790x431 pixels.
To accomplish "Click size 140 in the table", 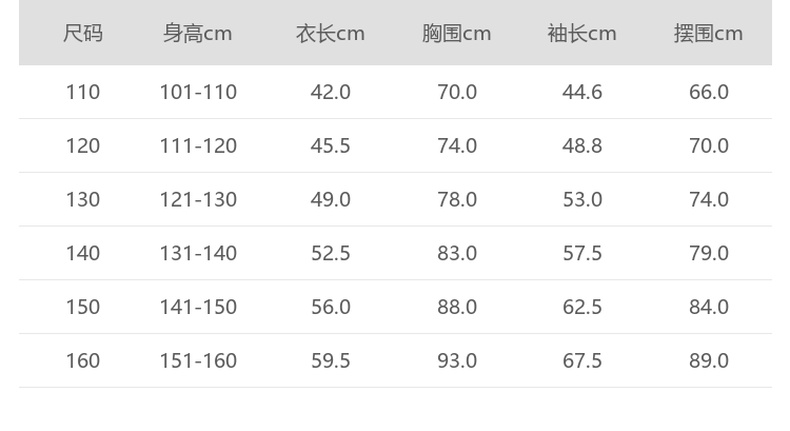I will [83, 254].
